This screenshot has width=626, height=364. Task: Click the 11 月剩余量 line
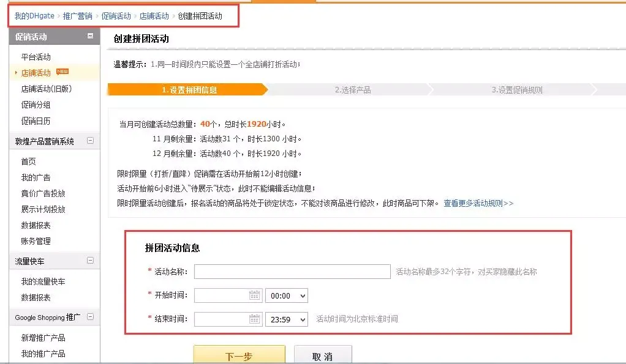coord(227,139)
